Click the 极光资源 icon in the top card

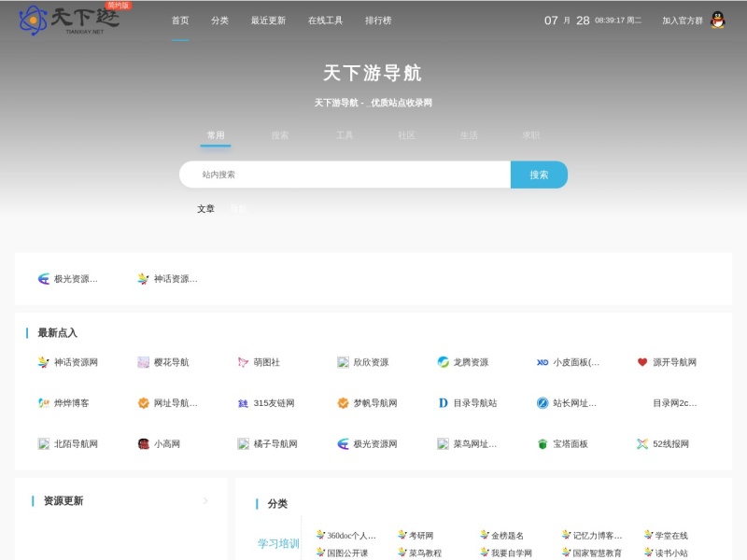(x=43, y=279)
